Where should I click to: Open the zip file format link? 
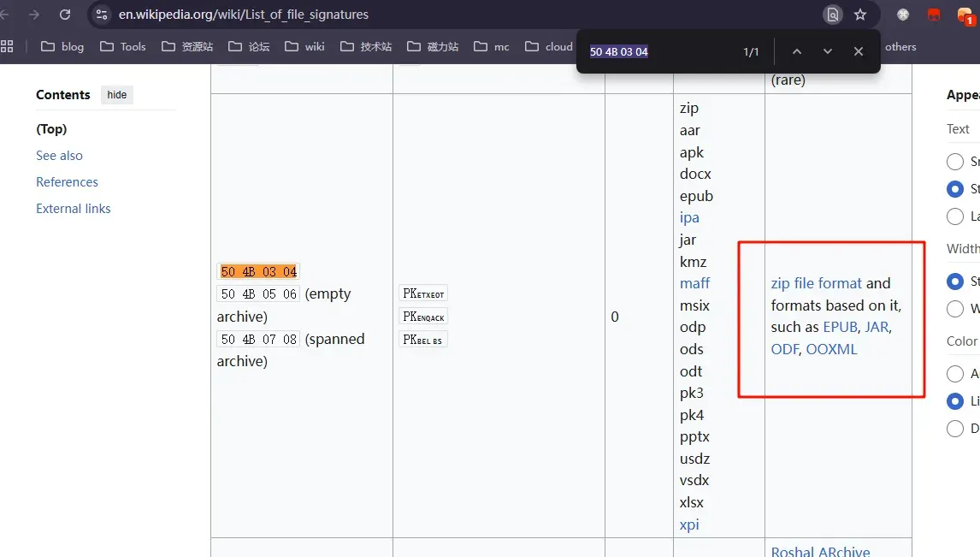pyautogui.click(x=817, y=284)
